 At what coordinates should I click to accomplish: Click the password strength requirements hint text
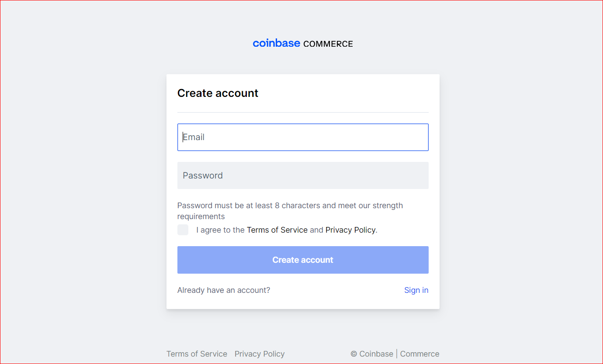[x=290, y=211]
